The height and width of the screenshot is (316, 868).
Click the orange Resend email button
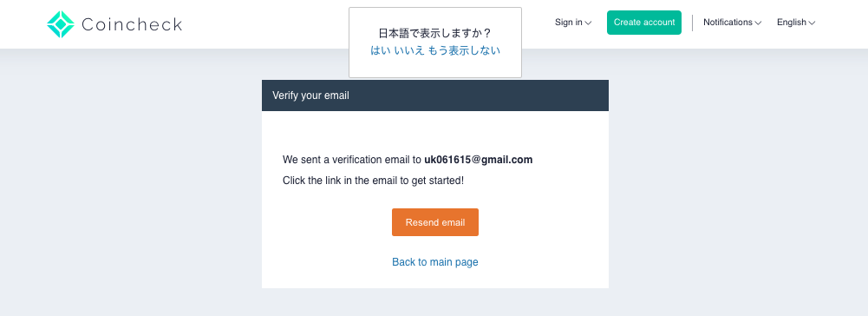[435, 222]
